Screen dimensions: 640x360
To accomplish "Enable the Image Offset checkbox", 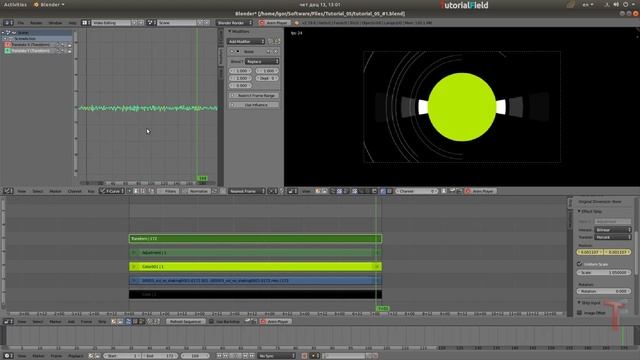I will (x=579, y=313).
